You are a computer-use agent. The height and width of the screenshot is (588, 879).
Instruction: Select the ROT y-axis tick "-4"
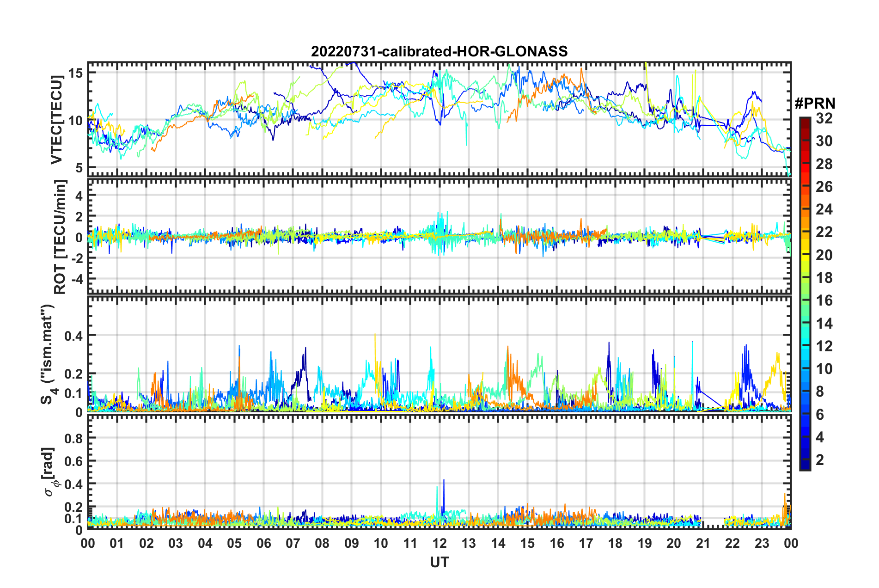point(77,280)
